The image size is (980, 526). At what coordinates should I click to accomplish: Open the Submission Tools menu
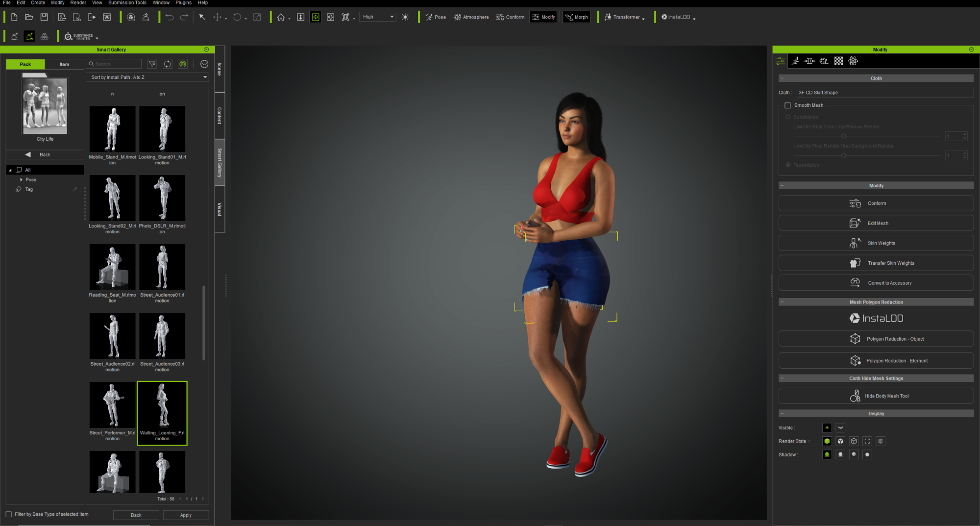127,3
